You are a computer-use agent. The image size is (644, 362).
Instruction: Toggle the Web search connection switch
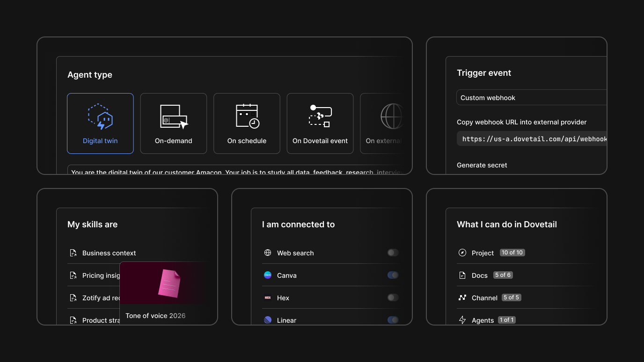click(x=393, y=253)
